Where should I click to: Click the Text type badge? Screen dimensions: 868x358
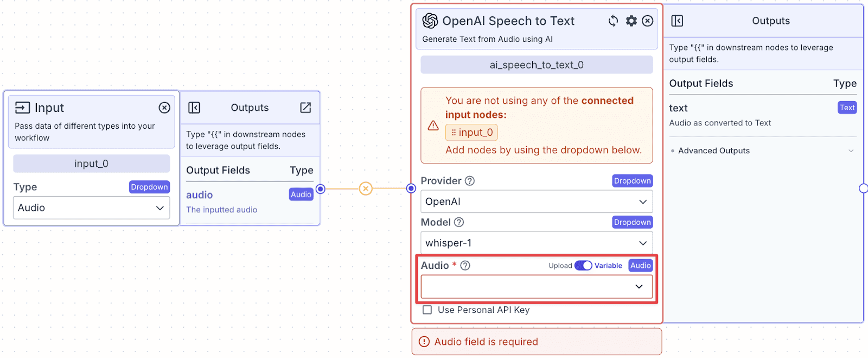tap(847, 108)
